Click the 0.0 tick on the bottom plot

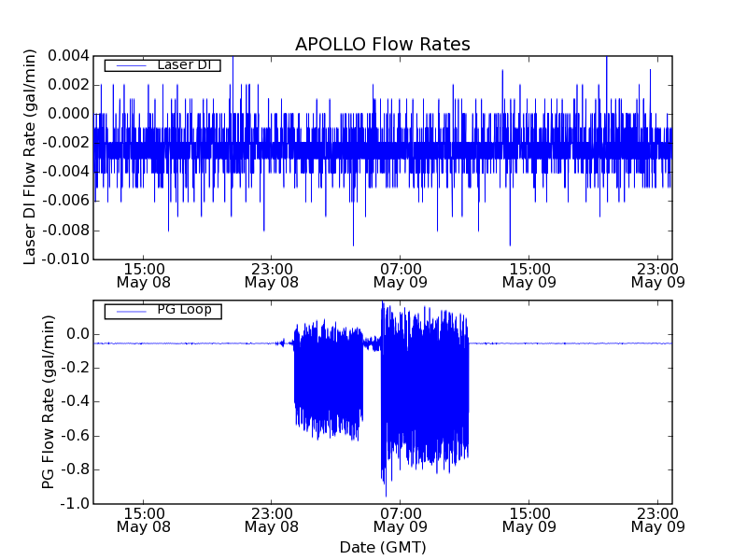(x=78, y=334)
